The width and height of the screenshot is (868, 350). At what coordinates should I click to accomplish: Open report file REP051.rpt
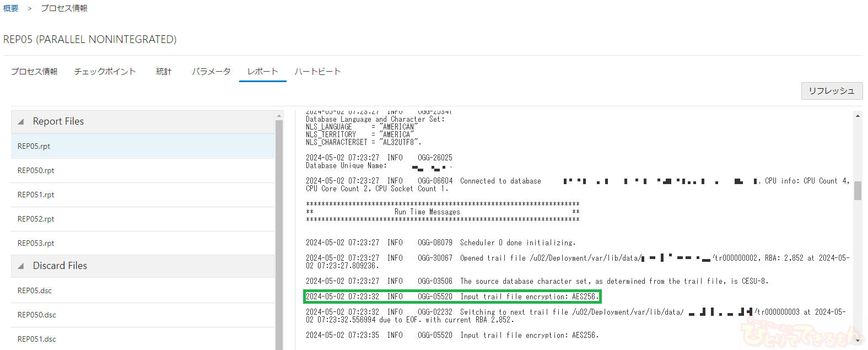[36, 195]
